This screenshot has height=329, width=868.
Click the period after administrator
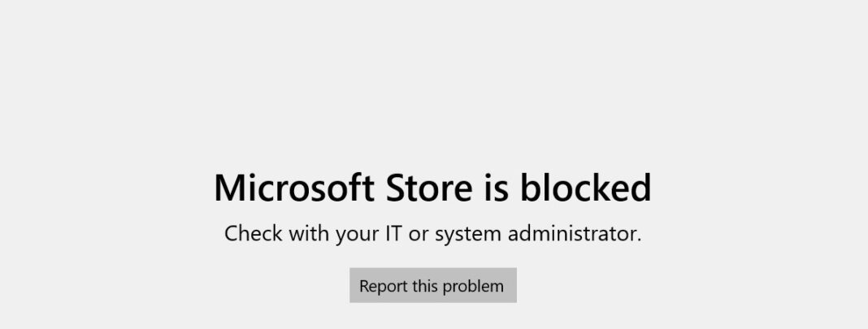[x=640, y=240]
